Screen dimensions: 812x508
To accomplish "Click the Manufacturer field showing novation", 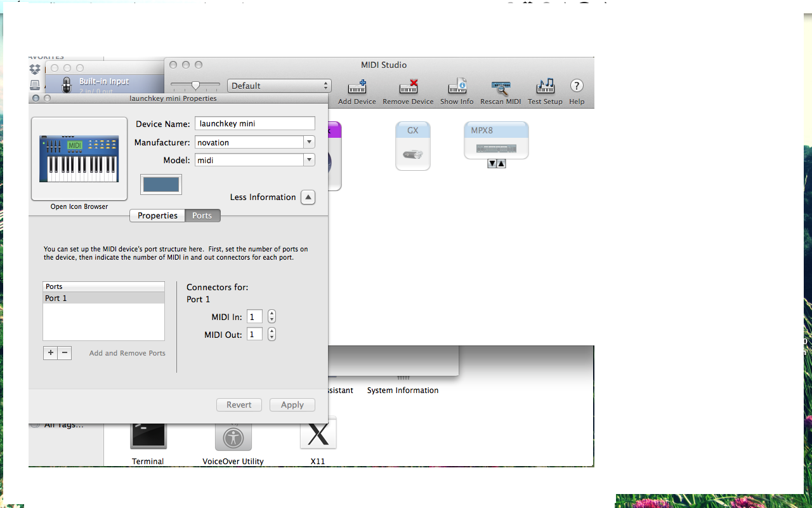I will (249, 142).
